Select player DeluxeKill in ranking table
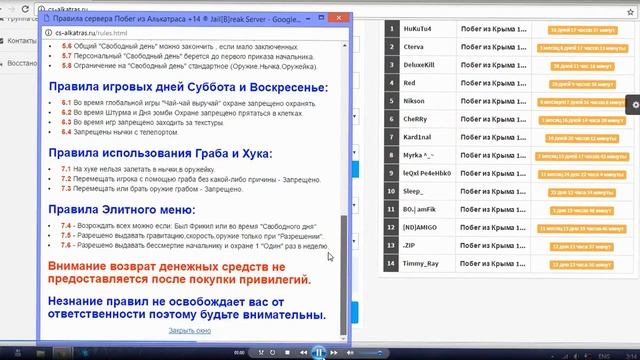640x360 pixels. (x=419, y=65)
